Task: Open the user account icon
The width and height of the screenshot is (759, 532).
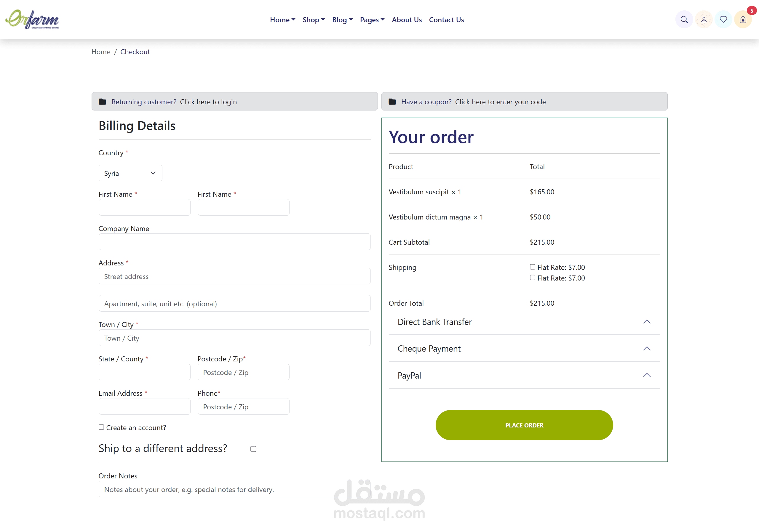Action: pyautogui.click(x=704, y=20)
